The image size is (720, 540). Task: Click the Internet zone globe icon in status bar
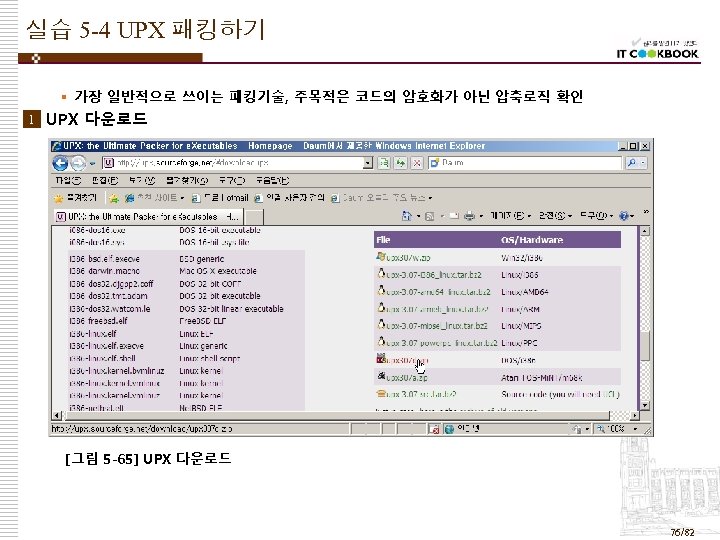pos(450,429)
